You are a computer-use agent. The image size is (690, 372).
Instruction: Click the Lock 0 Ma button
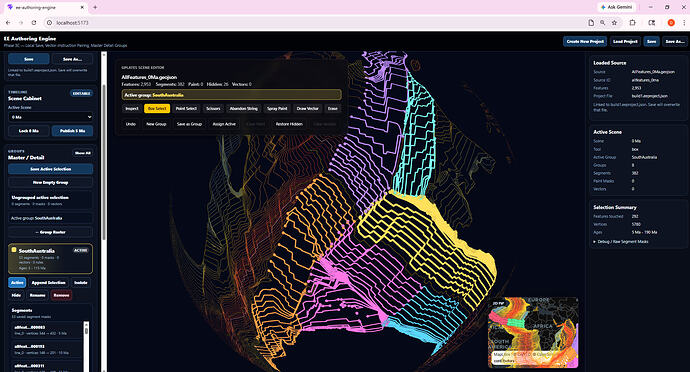pyautogui.click(x=29, y=131)
